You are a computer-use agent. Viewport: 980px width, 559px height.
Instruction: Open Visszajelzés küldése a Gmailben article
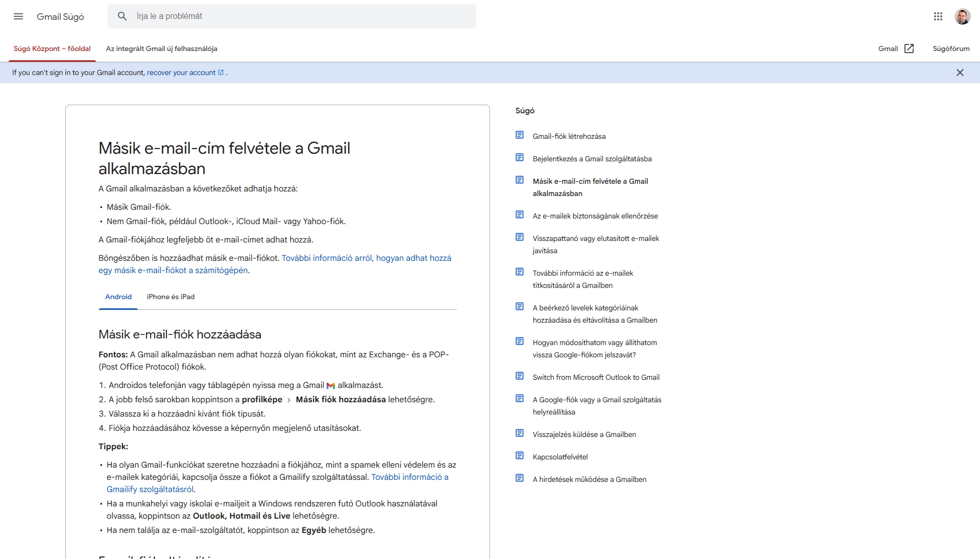click(x=584, y=434)
